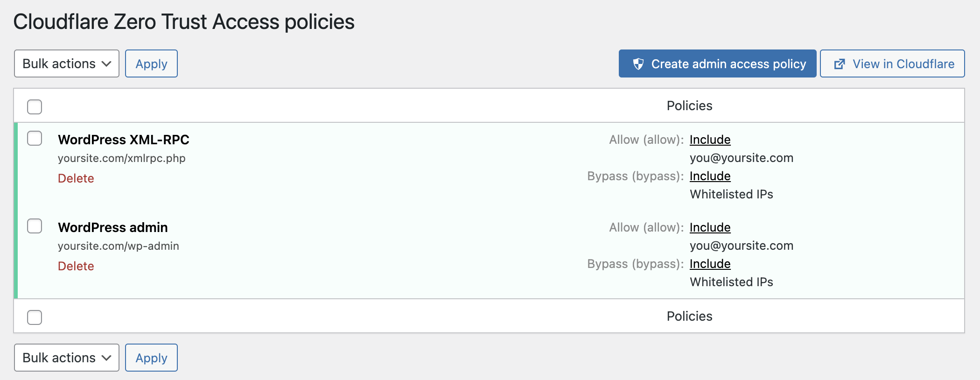Open the top Bulk actions dropdown
The image size is (980, 380).
coord(67,63)
